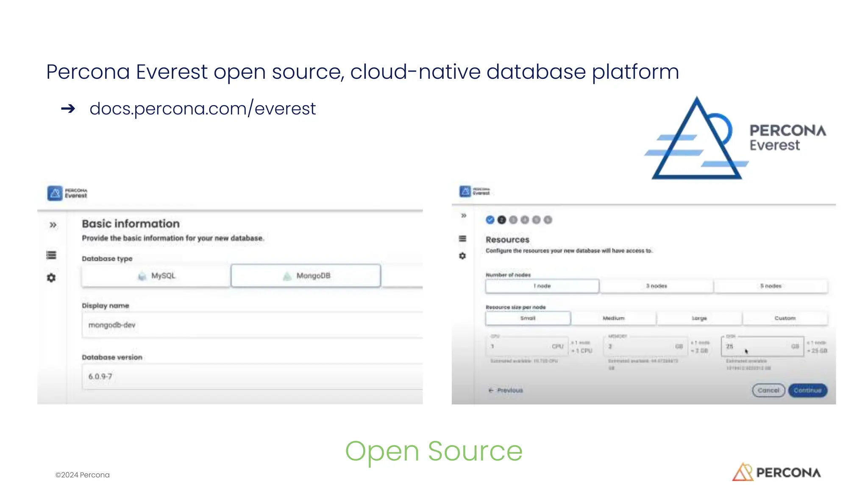The height and width of the screenshot is (488, 868).
Task: Click the CPU value input field
Action: [527, 347]
